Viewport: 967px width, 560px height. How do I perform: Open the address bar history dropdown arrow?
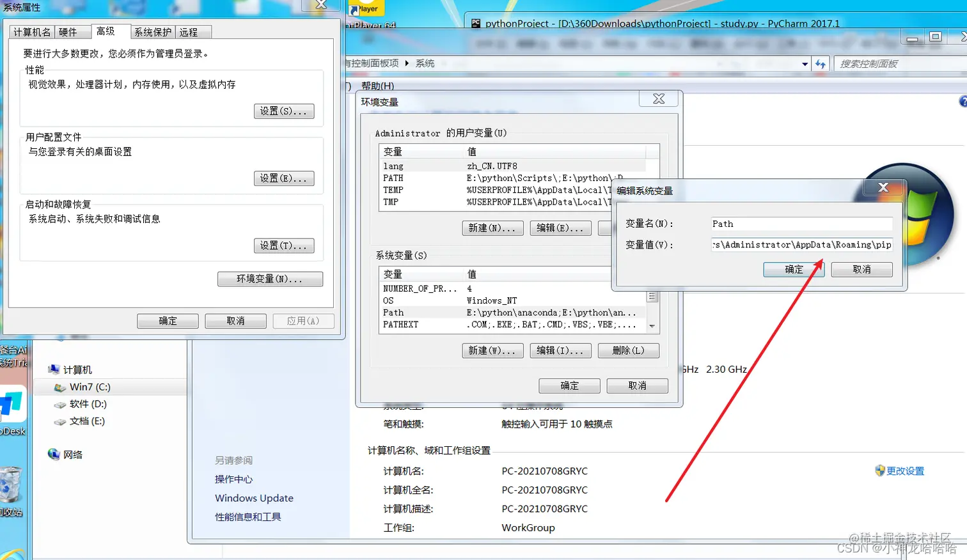(805, 63)
